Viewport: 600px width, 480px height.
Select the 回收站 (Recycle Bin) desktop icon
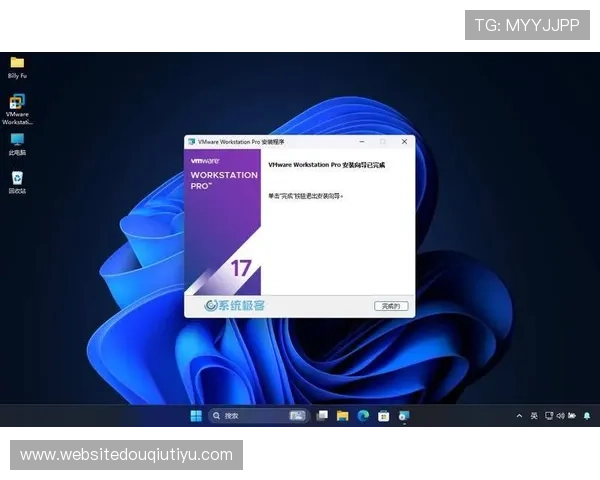(17, 178)
